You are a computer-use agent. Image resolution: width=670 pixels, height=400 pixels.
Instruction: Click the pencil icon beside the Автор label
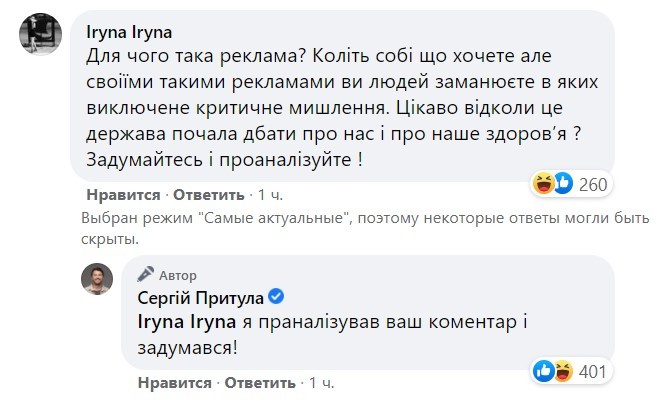click(x=146, y=274)
